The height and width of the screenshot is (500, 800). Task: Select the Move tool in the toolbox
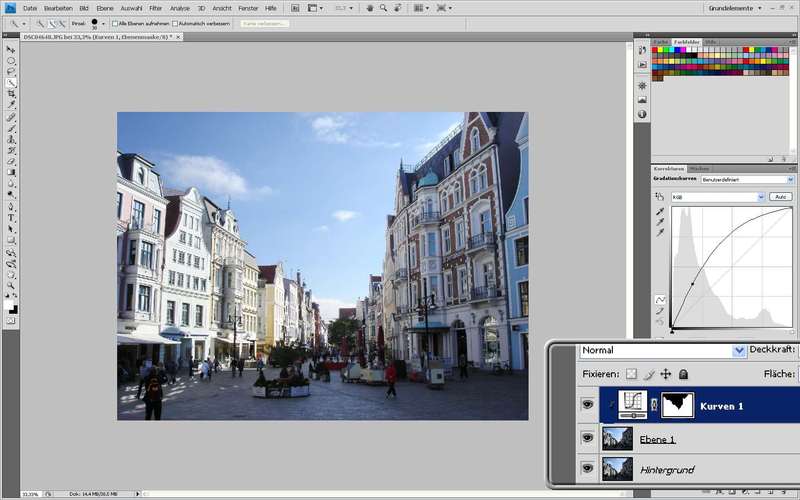tap(11, 49)
